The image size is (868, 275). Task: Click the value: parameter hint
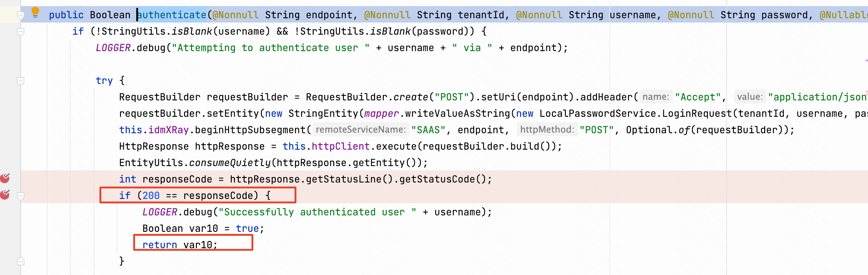750,97
